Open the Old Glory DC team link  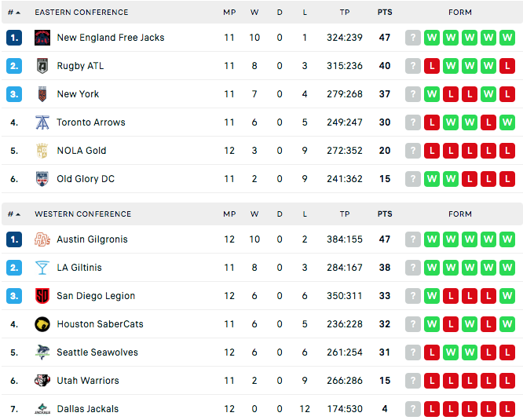[x=86, y=179]
